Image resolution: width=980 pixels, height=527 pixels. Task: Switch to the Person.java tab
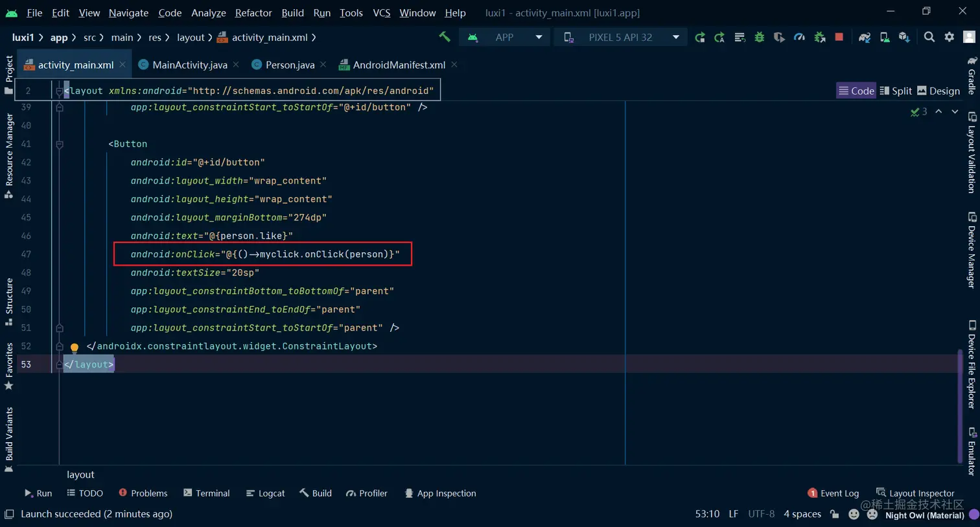(x=290, y=65)
